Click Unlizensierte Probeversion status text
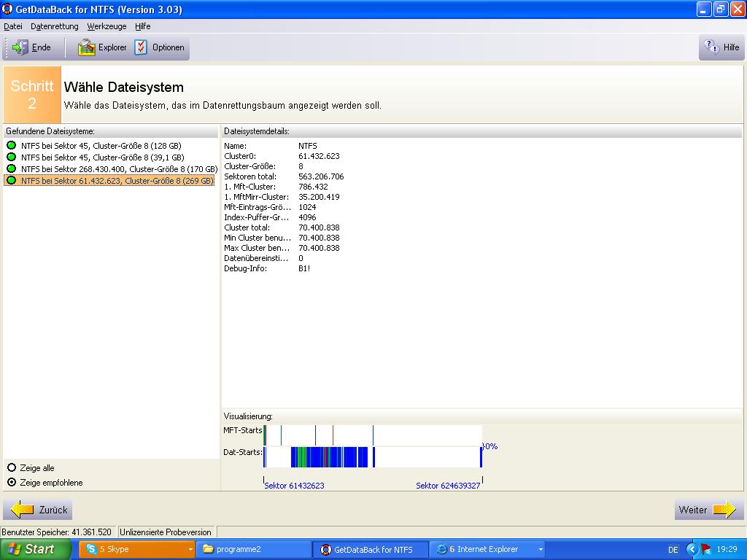 (166, 532)
